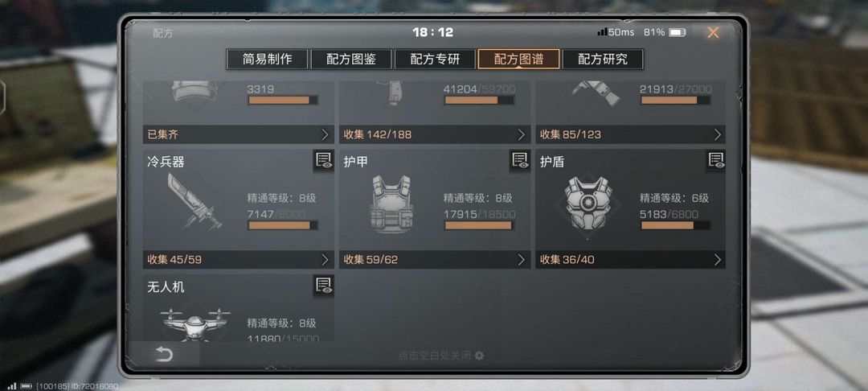Click the drone image
This screenshot has width=868, height=391.
(x=194, y=324)
